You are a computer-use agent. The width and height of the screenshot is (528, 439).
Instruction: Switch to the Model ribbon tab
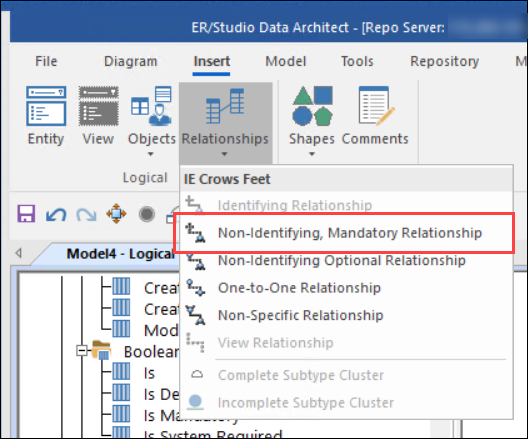point(286,62)
